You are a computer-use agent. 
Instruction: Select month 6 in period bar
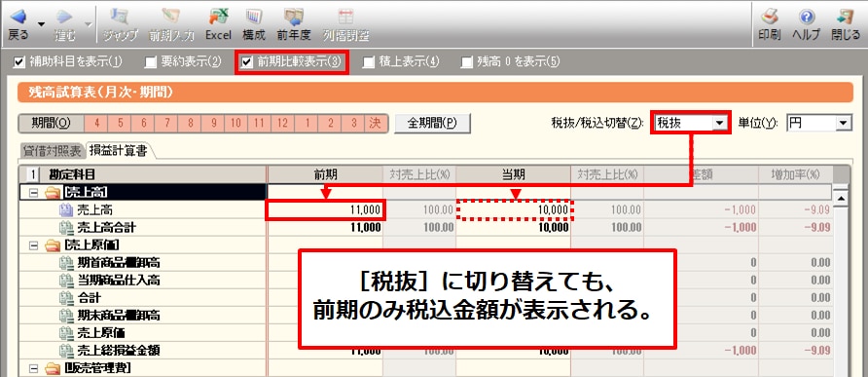coord(143,123)
